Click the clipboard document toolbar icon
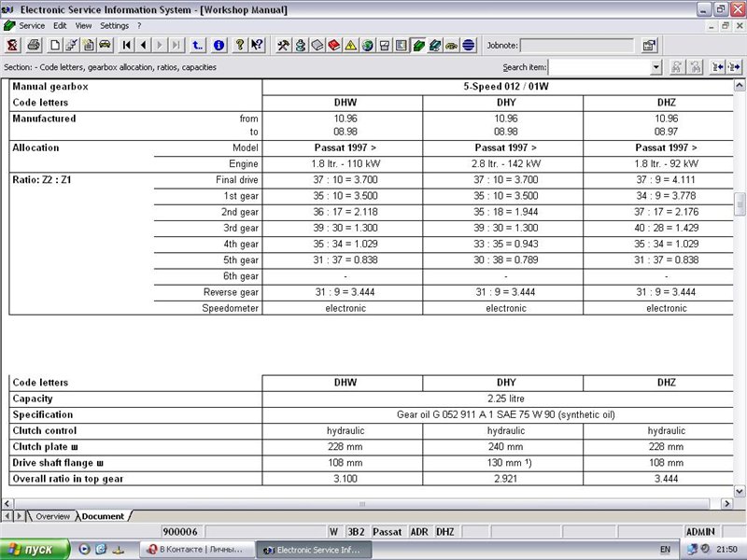 88,45
